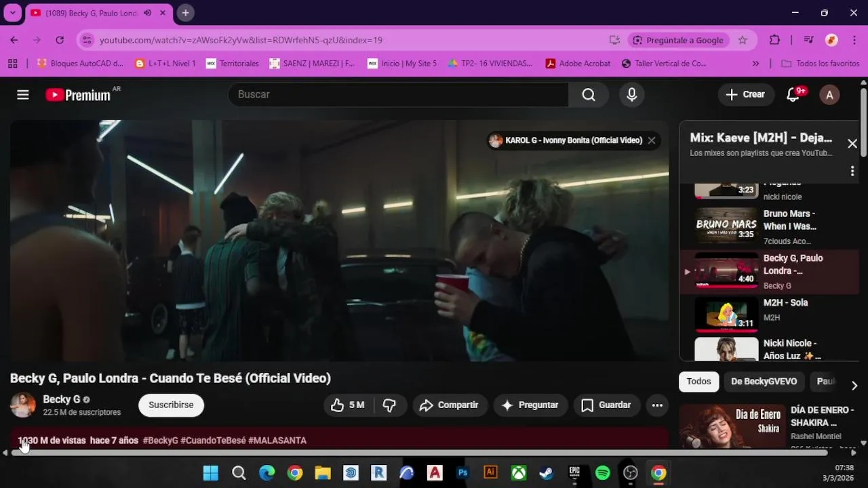This screenshot has width=868, height=488.
Task: Open Photoshop from the taskbar
Action: click(x=463, y=473)
